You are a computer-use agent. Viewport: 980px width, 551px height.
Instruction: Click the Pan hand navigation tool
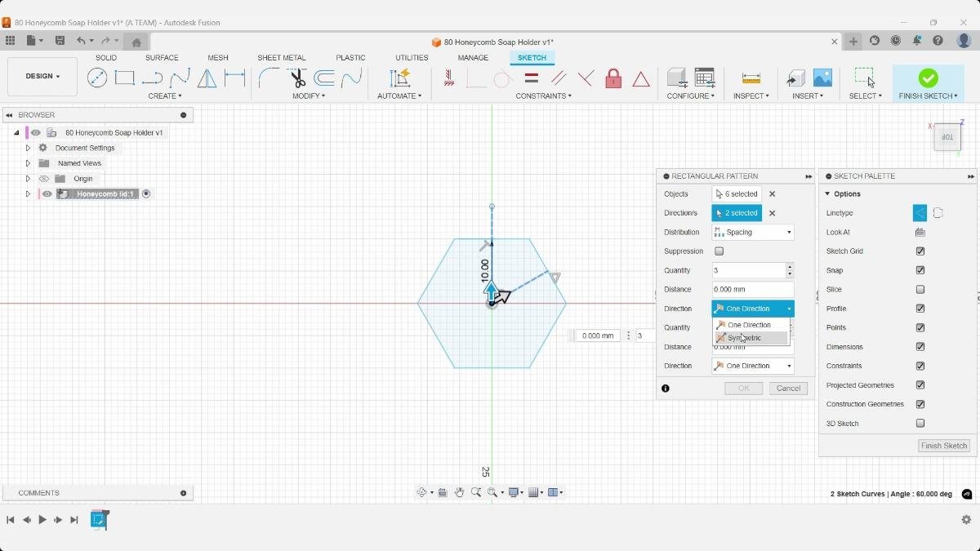(459, 492)
